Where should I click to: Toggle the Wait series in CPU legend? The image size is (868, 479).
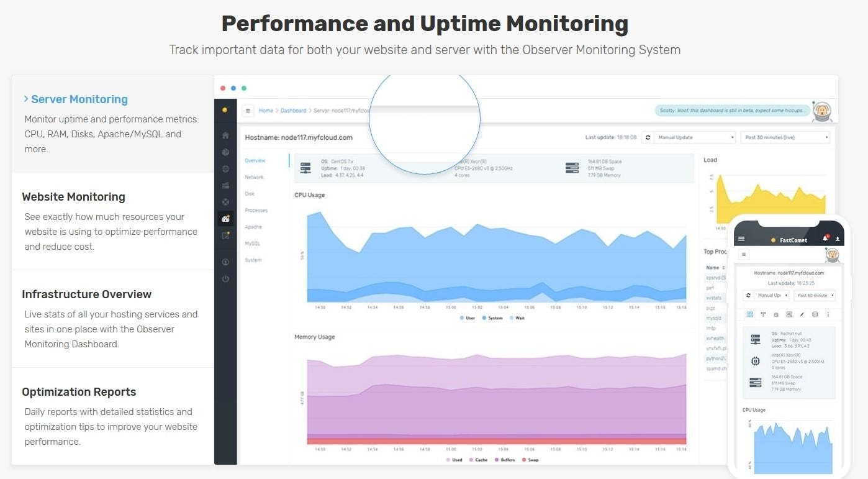click(517, 318)
